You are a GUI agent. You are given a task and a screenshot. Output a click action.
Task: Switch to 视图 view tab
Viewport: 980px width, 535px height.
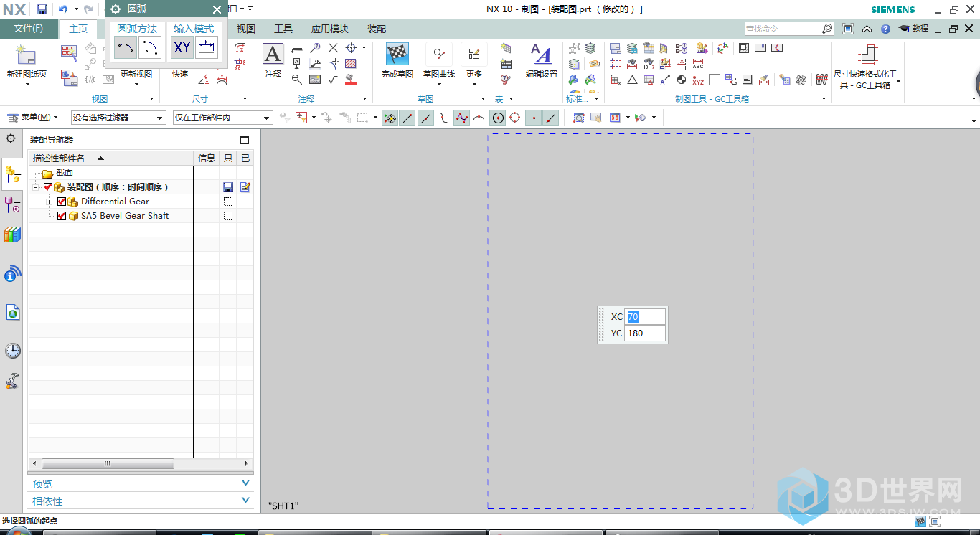(246, 29)
